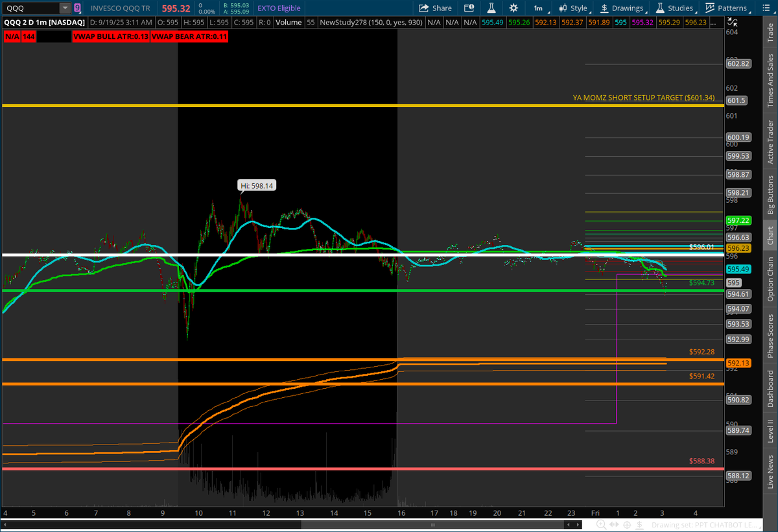Open the Active Trader sidebar tab

[x=770, y=141]
